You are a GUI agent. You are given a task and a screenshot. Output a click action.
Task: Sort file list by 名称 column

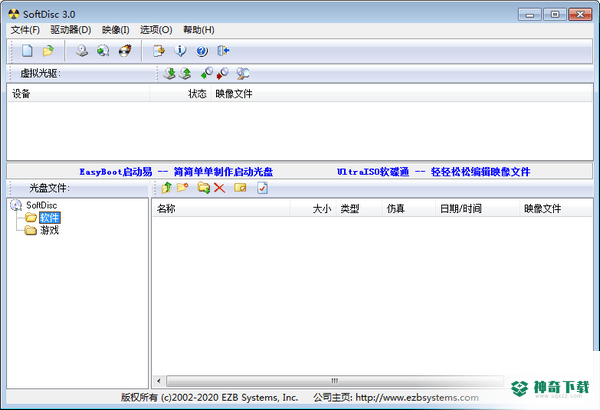[x=222, y=209]
